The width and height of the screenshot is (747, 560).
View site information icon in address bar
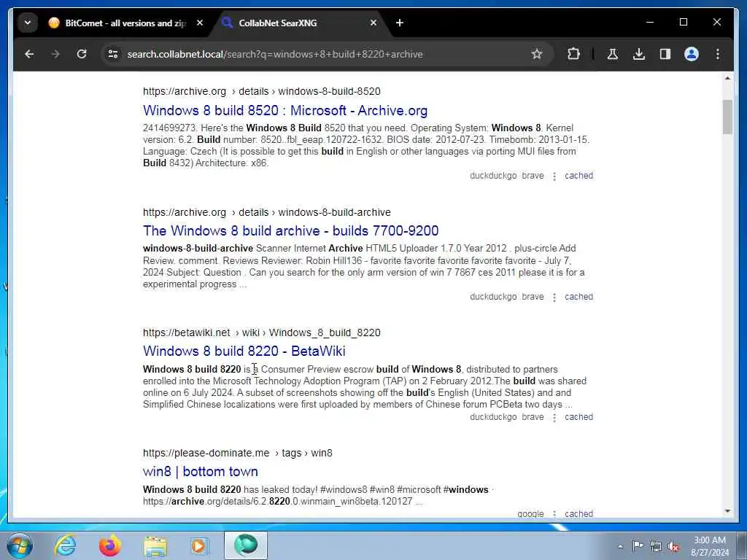point(113,54)
